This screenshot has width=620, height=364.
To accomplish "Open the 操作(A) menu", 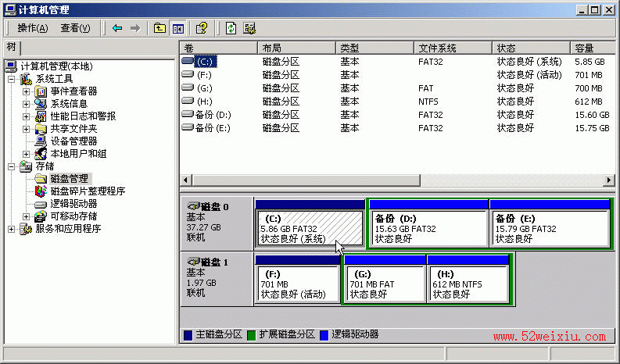I will click(33, 28).
